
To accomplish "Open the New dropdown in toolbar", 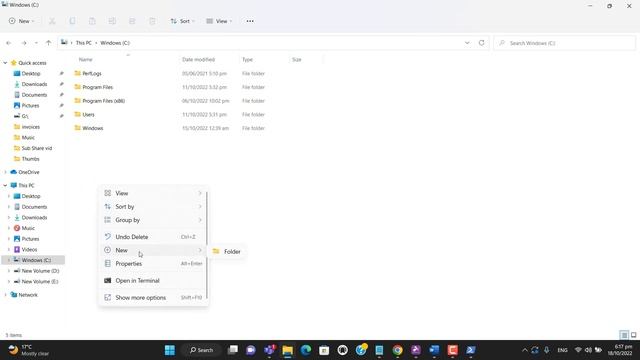I will (x=21, y=21).
